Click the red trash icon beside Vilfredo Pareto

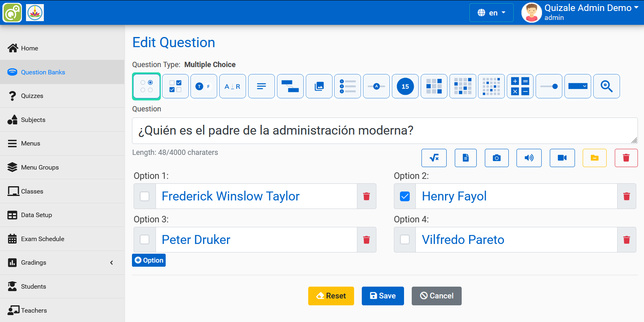point(626,240)
